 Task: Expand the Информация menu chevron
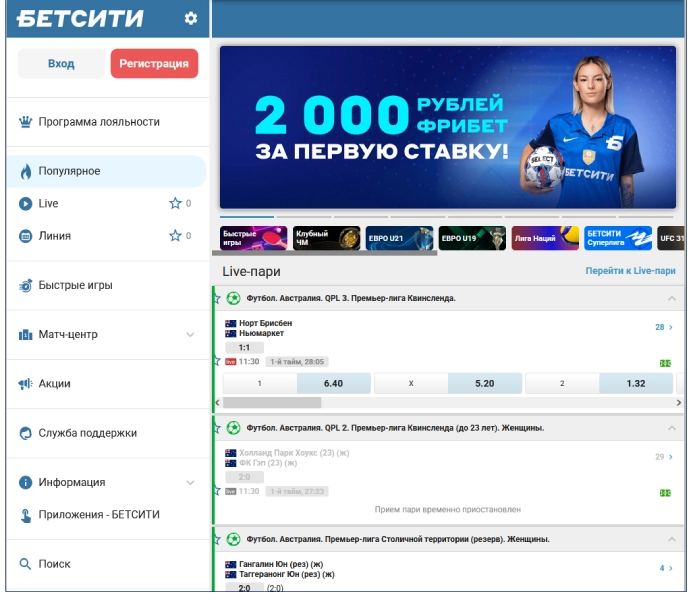tap(190, 483)
